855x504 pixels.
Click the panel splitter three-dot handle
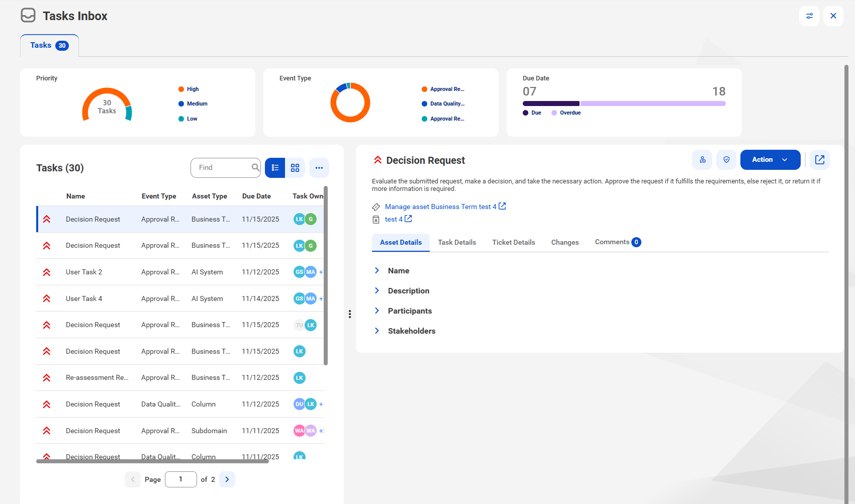(x=350, y=314)
